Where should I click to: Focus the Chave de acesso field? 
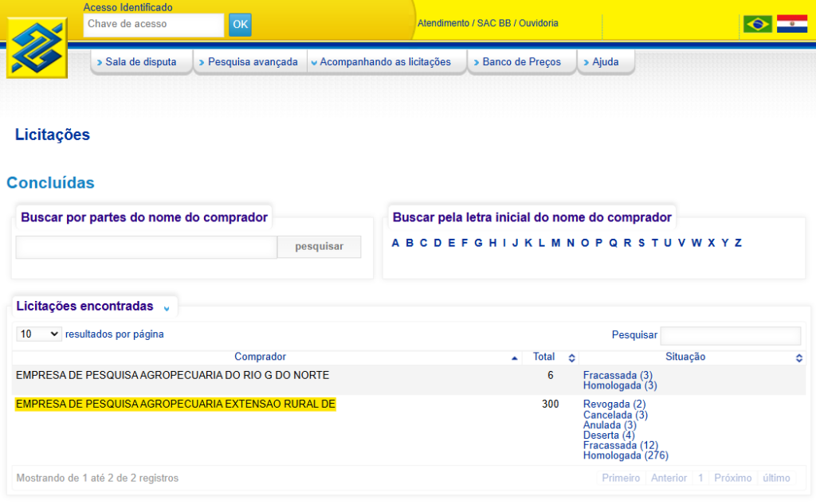(153, 25)
